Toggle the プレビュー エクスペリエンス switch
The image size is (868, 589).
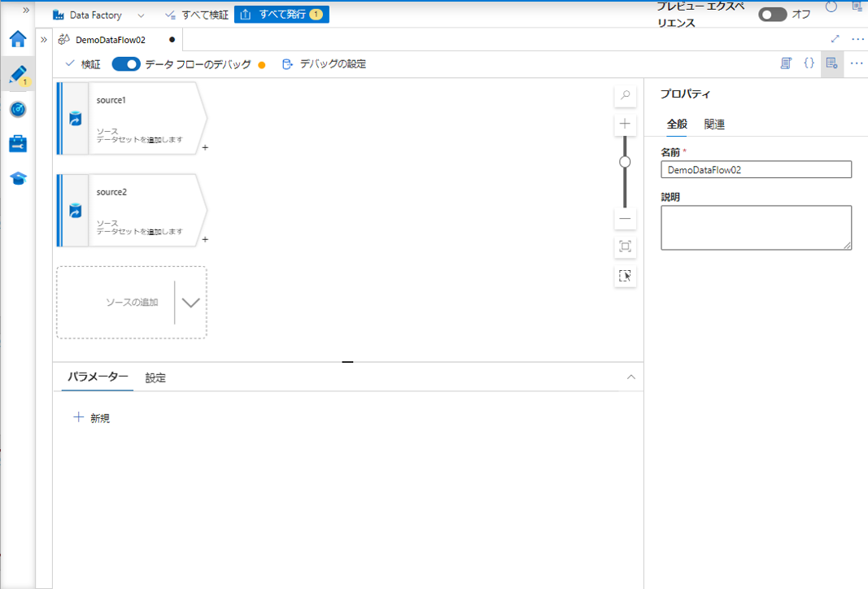coord(773,15)
